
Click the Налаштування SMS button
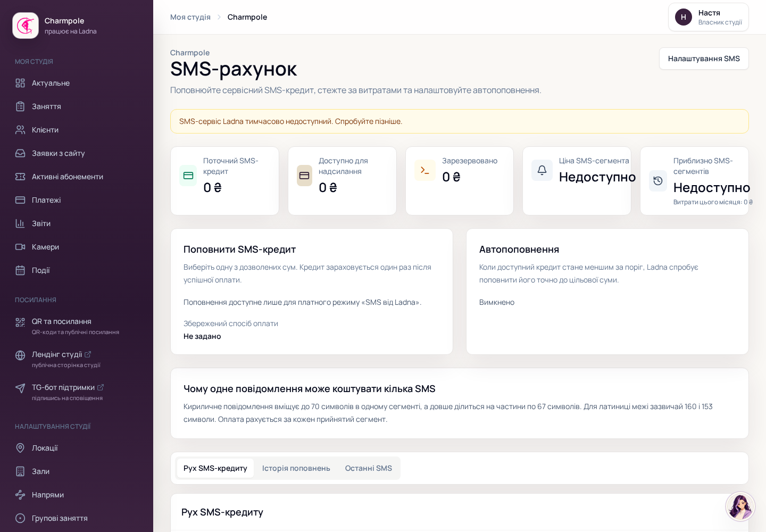click(x=704, y=59)
